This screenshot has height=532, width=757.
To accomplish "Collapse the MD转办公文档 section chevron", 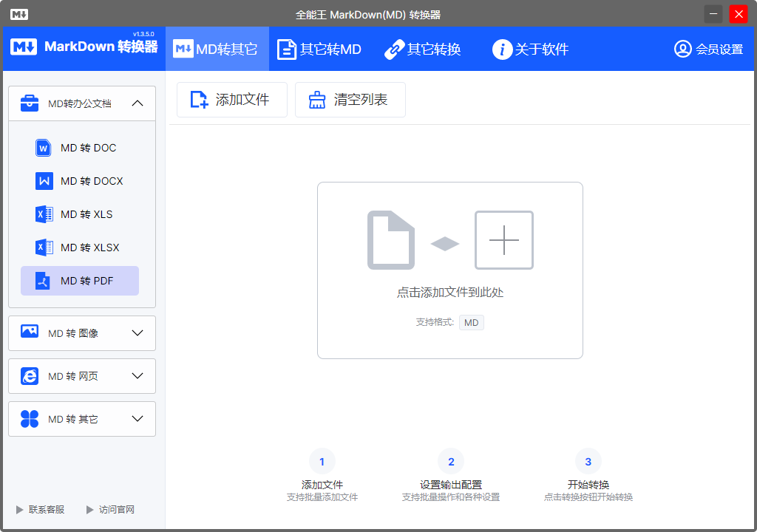I will pyautogui.click(x=138, y=103).
